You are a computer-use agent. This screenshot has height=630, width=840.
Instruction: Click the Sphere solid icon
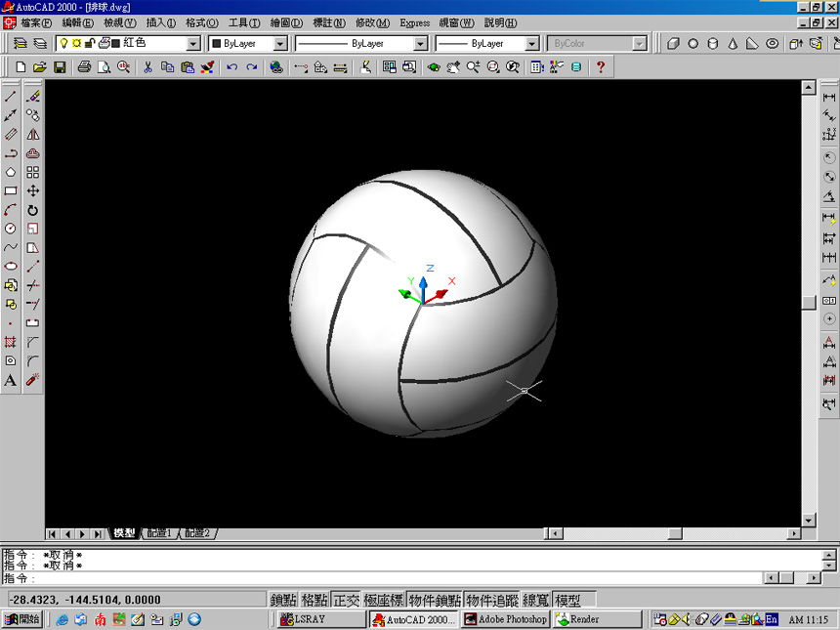pyautogui.click(x=693, y=44)
